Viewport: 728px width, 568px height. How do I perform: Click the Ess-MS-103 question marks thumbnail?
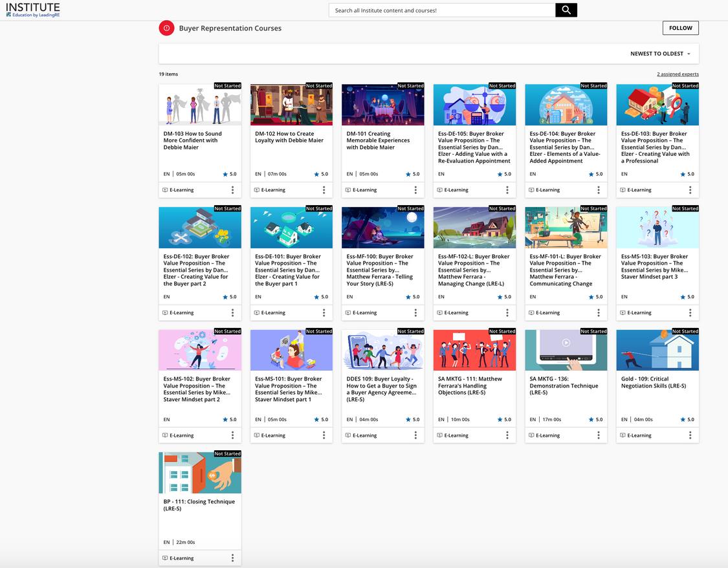(x=657, y=227)
